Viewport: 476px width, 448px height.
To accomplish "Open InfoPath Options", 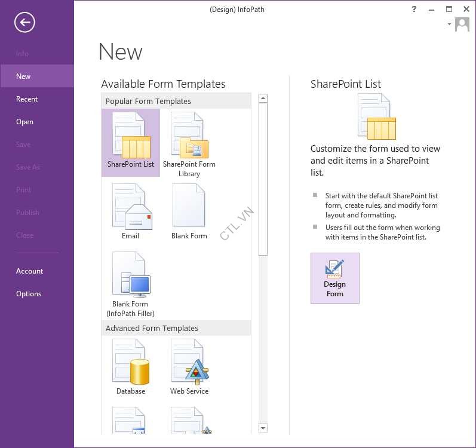I will point(29,294).
